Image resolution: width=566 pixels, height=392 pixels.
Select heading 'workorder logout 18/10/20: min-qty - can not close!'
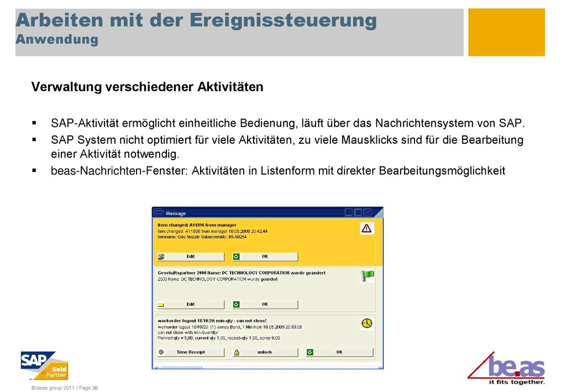(x=212, y=321)
